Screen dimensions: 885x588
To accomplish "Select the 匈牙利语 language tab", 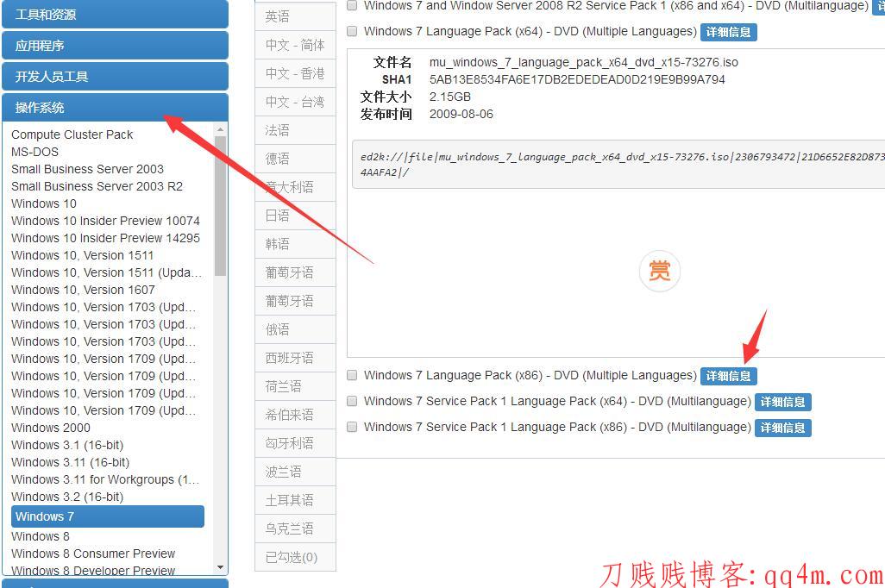I will pos(295,443).
